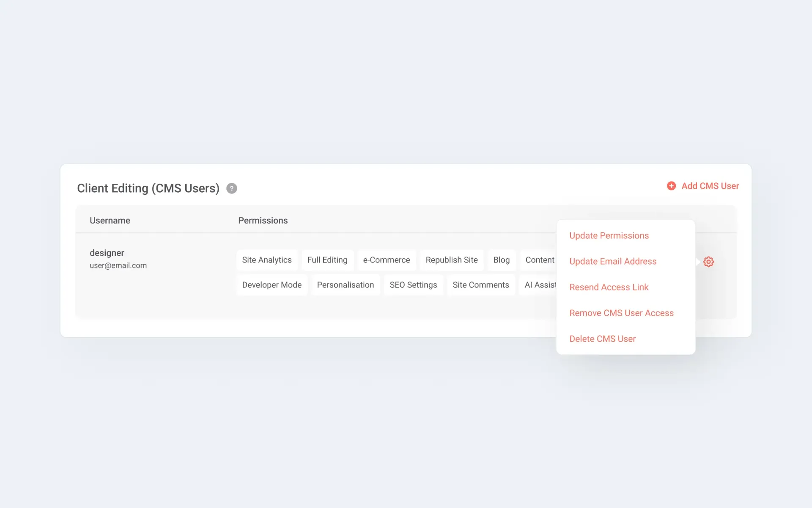
Task: Select Resend Access Link
Action: 608,287
